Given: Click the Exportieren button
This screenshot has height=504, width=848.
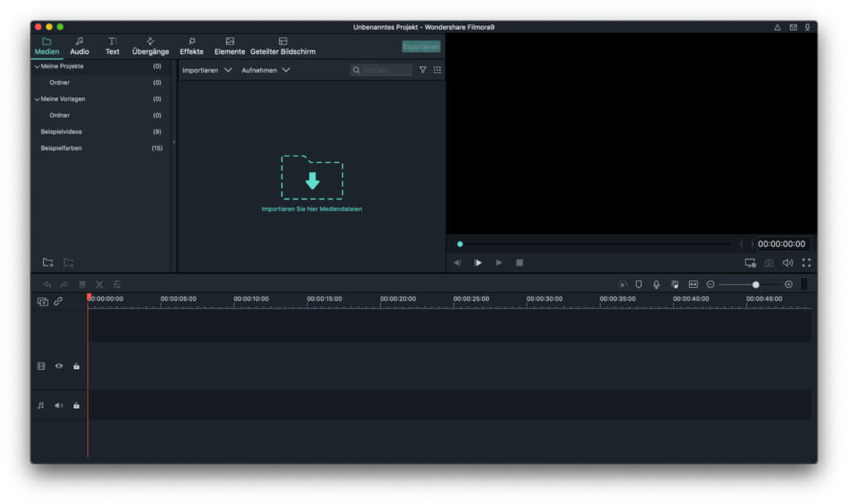Looking at the screenshot, I should coord(421,47).
